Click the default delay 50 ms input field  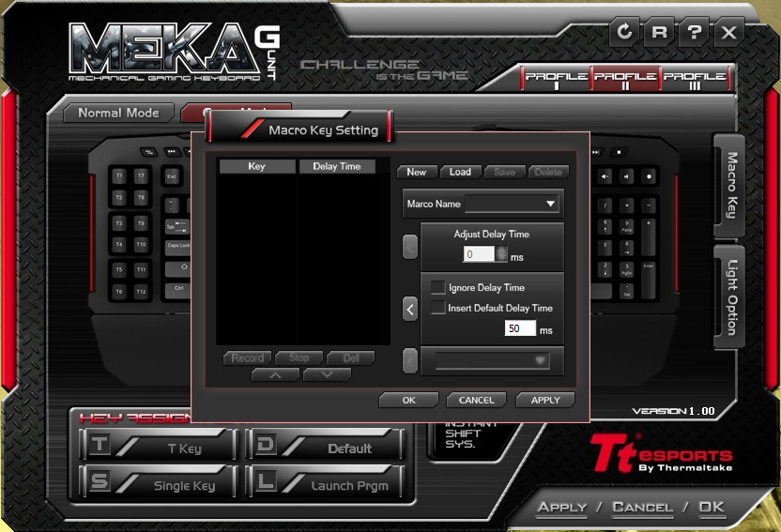pos(520,328)
